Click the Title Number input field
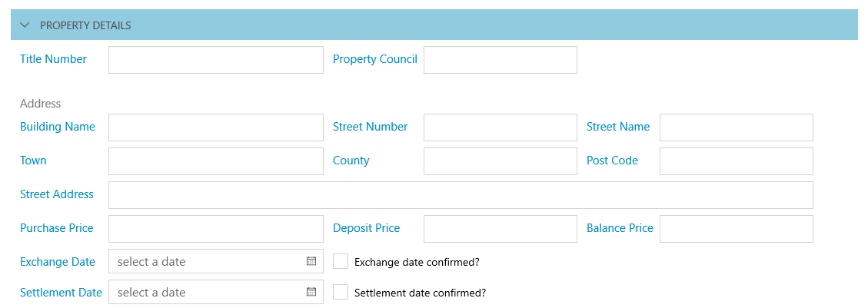The image size is (868, 308). (215, 60)
